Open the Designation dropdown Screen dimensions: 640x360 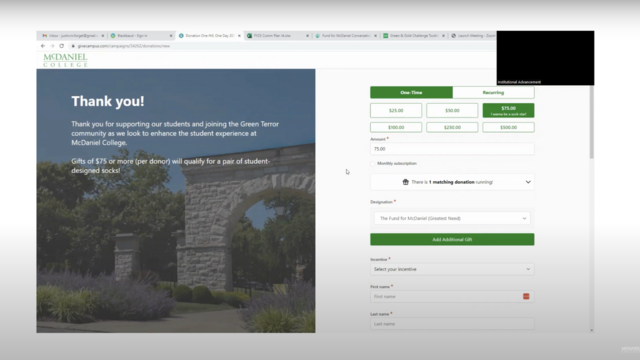452,218
